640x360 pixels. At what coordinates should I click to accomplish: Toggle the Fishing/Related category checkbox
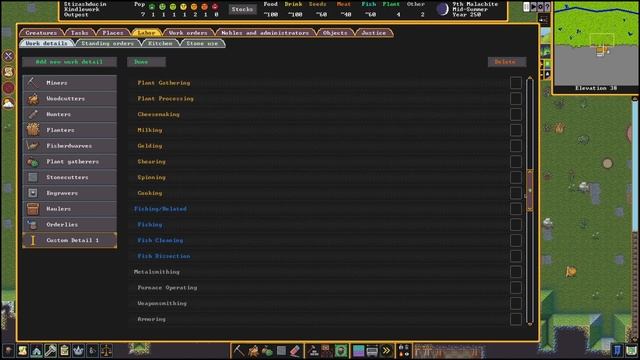pos(516,209)
